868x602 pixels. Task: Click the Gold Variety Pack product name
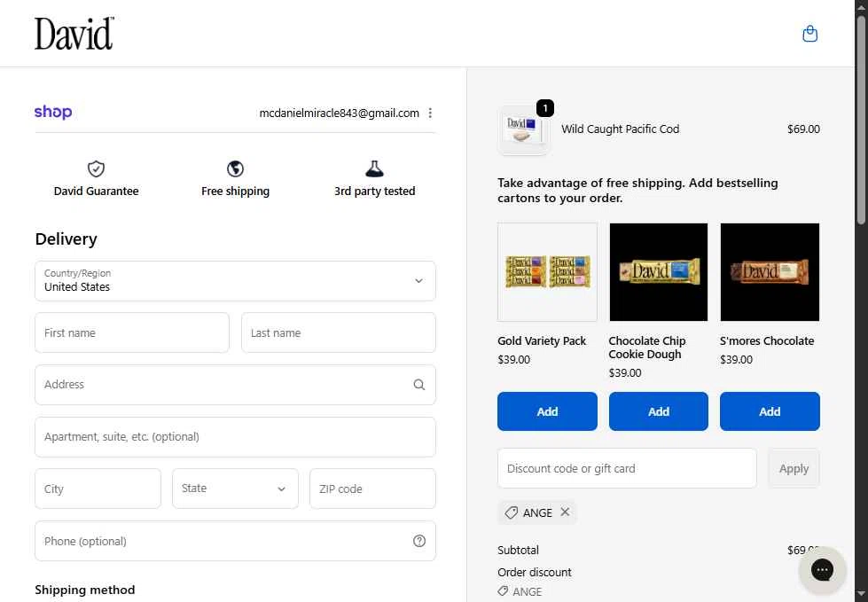[x=542, y=340]
